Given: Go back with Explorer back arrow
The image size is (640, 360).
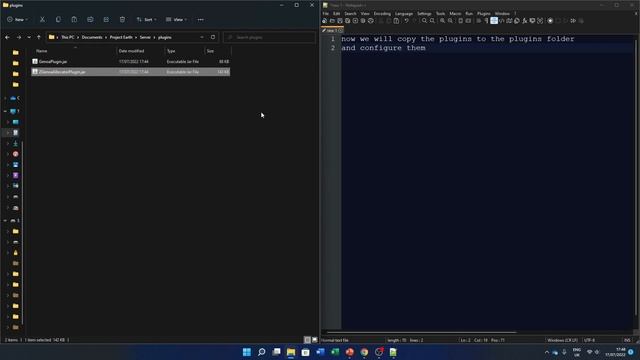Looking at the screenshot, I should 7,37.
